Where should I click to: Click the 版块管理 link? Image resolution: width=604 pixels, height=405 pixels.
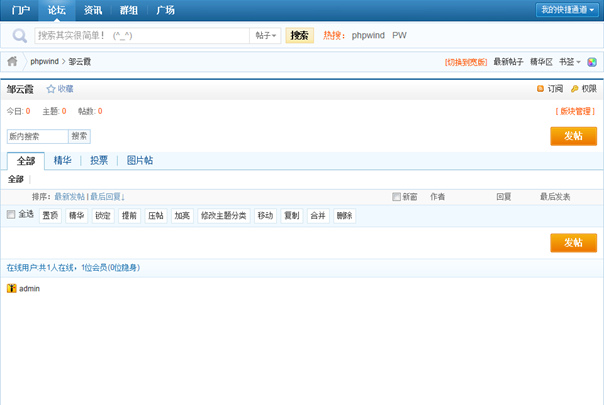pos(575,111)
